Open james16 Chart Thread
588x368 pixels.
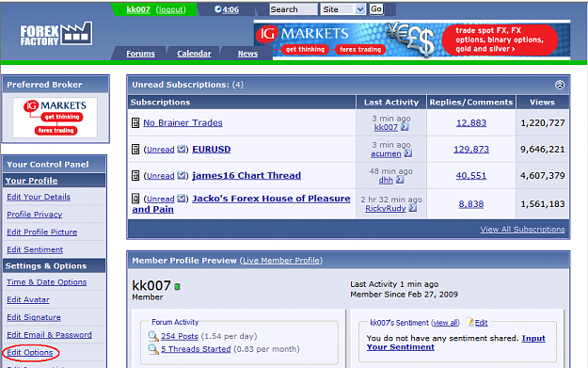coord(246,176)
